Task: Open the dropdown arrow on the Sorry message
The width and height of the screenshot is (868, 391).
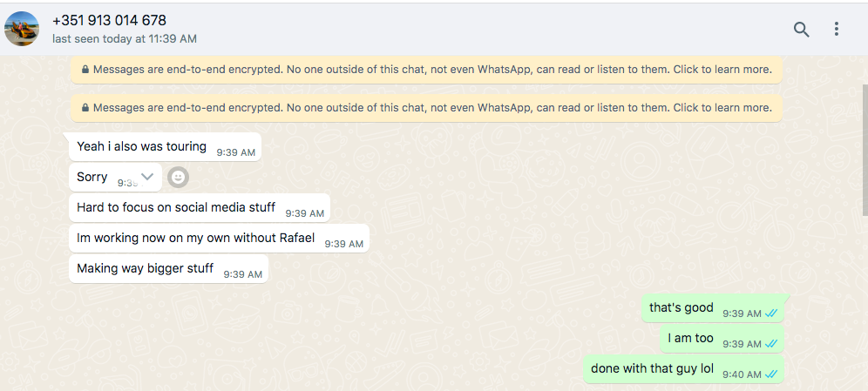Action: pyautogui.click(x=147, y=177)
